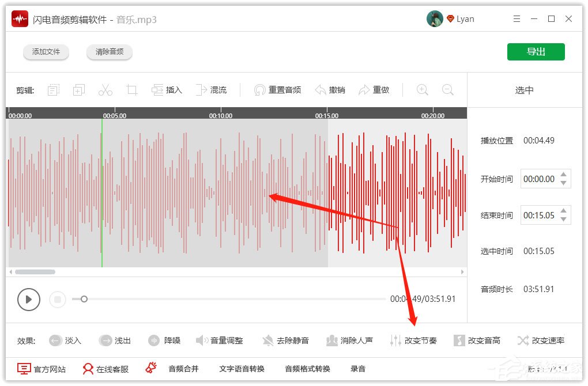Click the green 导出 export button
The height and width of the screenshot is (386, 588).
click(x=536, y=51)
